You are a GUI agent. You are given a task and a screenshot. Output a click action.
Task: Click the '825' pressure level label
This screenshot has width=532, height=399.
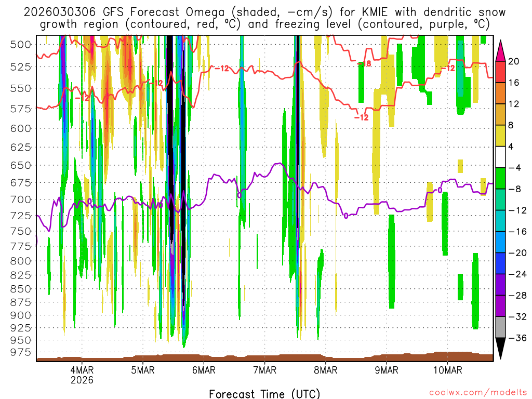[21, 275]
